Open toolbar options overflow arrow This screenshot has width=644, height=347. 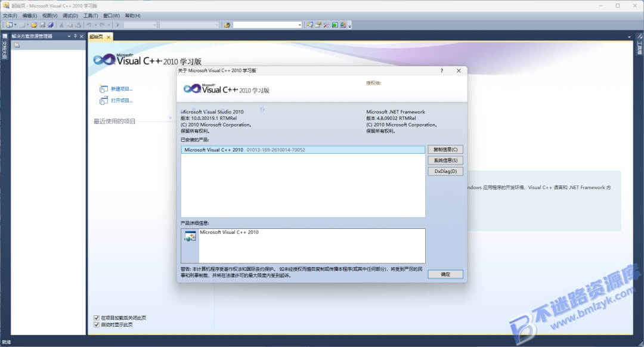pos(349,26)
